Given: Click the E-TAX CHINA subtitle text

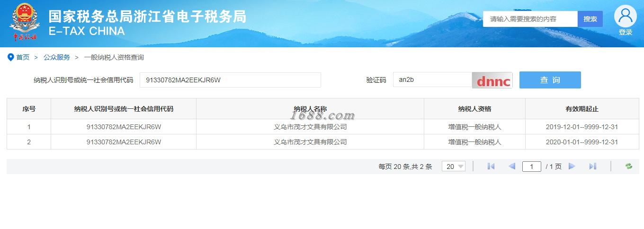Looking at the screenshot, I should (x=87, y=31).
